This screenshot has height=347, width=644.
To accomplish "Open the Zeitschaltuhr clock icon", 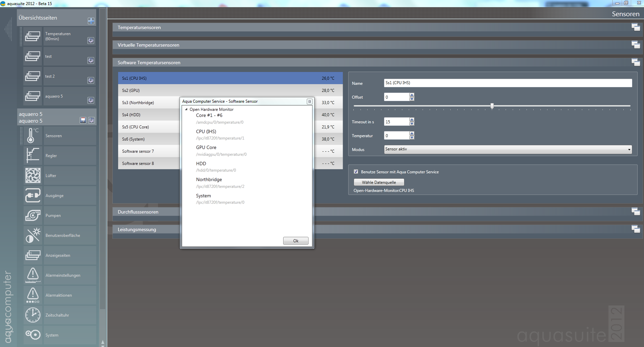I will (33, 315).
